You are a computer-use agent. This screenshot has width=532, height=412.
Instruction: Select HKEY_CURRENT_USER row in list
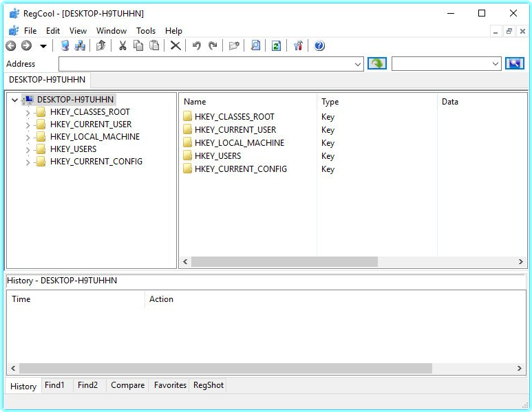[x=235, y=130]
